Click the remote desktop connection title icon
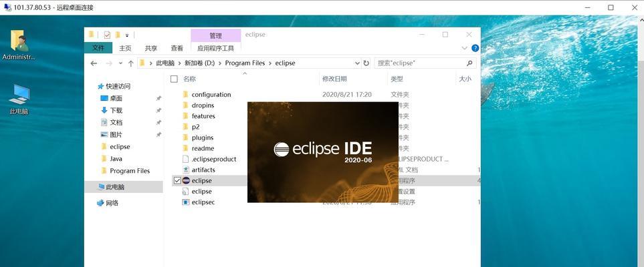Image resolution: width=644 pixels, height=267 pixels. (x=7, y=7)
